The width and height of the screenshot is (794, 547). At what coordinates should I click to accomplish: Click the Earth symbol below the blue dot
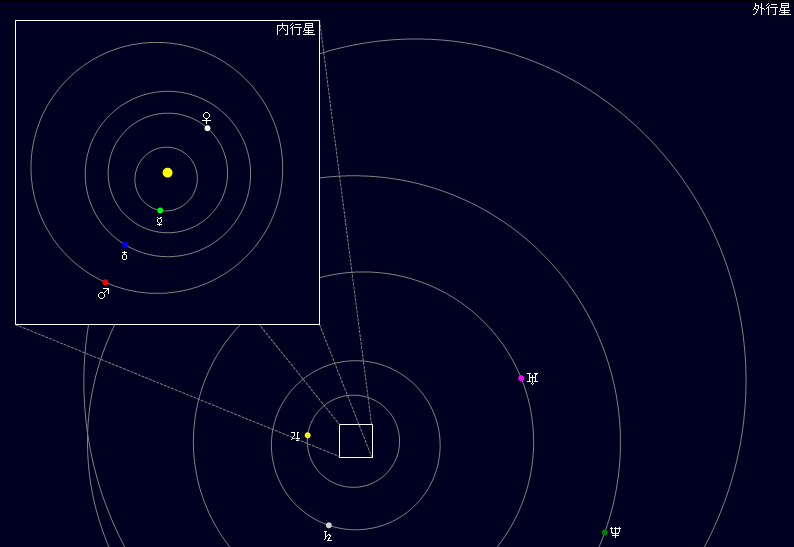pos(125,256)
